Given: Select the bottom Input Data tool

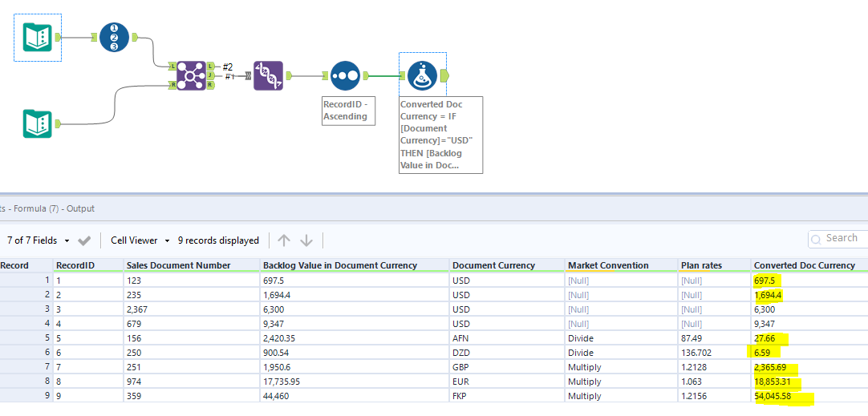Looking at the screenshot, I should point(38,124).
